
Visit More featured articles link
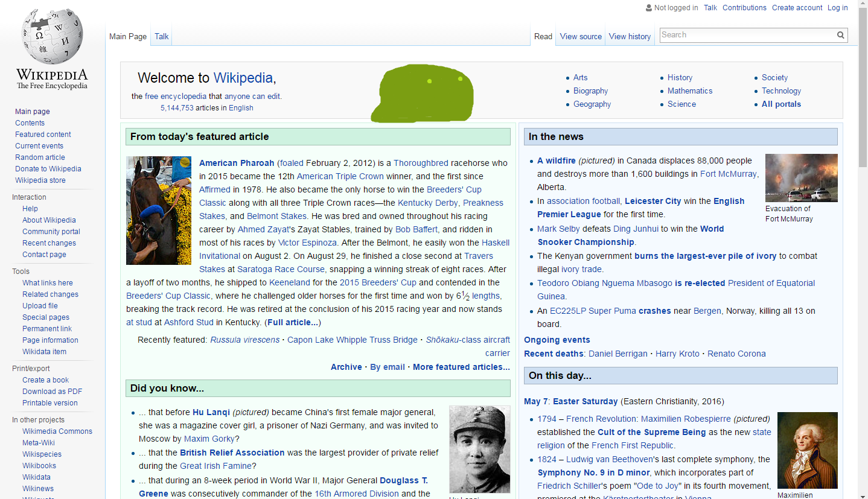[461, 367]
